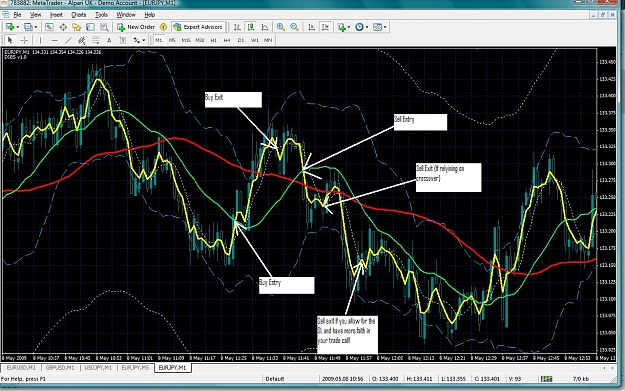Expand the Indicators dropdown arrow

pos(349,27)
